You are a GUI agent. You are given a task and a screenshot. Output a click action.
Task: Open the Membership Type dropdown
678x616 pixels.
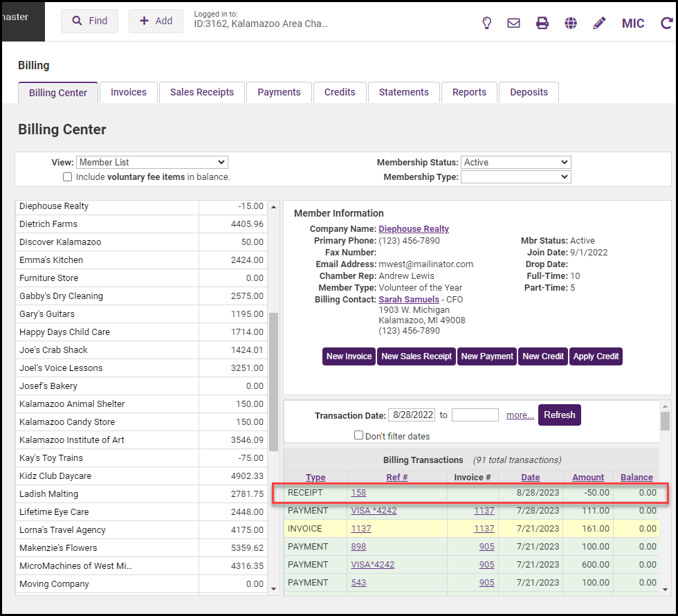coord(515,177)
